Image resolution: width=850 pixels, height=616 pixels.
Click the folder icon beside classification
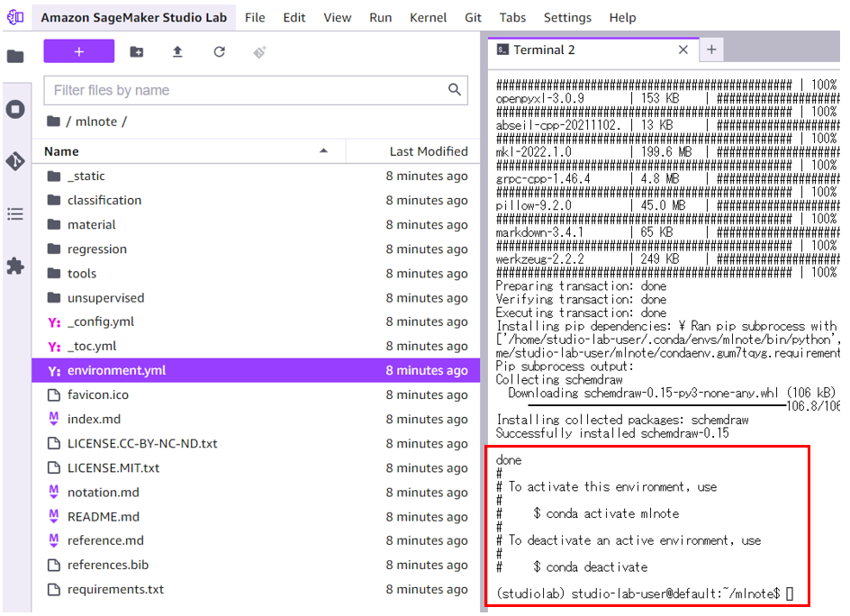click(x=54, y=200)
